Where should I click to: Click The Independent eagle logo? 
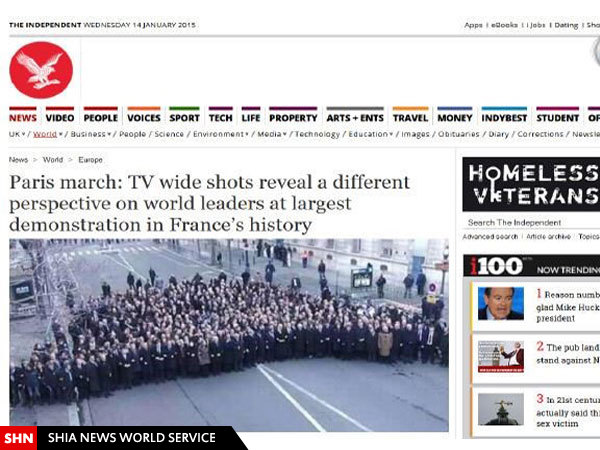tap(41, 69)
